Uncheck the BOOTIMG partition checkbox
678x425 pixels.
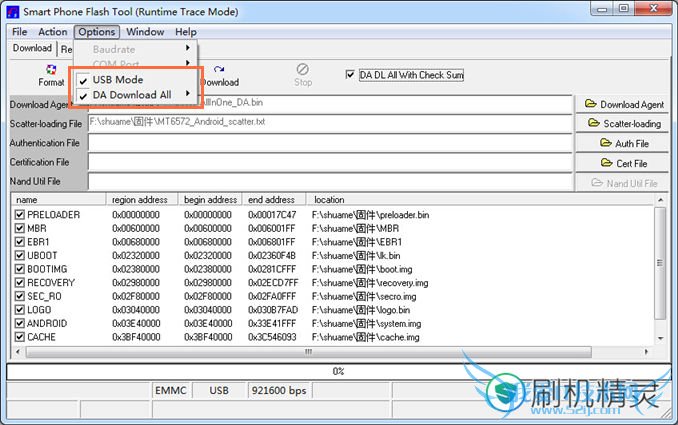coord(19,269)
